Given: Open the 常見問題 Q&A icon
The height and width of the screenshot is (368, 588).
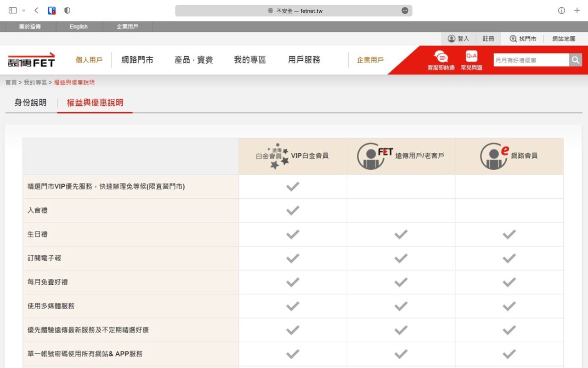Looking at the screenshot, I should pos(471,56).
